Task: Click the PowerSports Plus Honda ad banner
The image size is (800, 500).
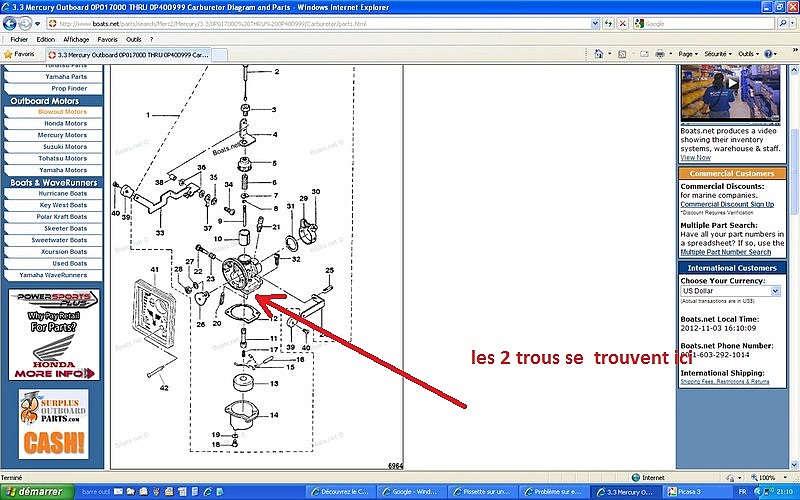Action: (54, 335)
